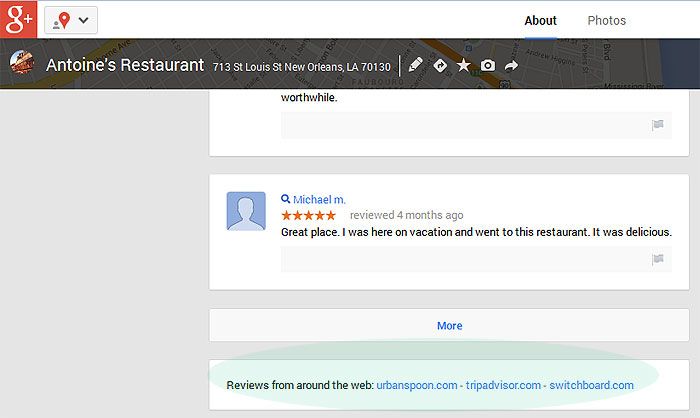Screen dimensions: 700x418
Task: Flag the review ending in 'worthwhile'
Action: pyautogui.click(x=657, y=125)
